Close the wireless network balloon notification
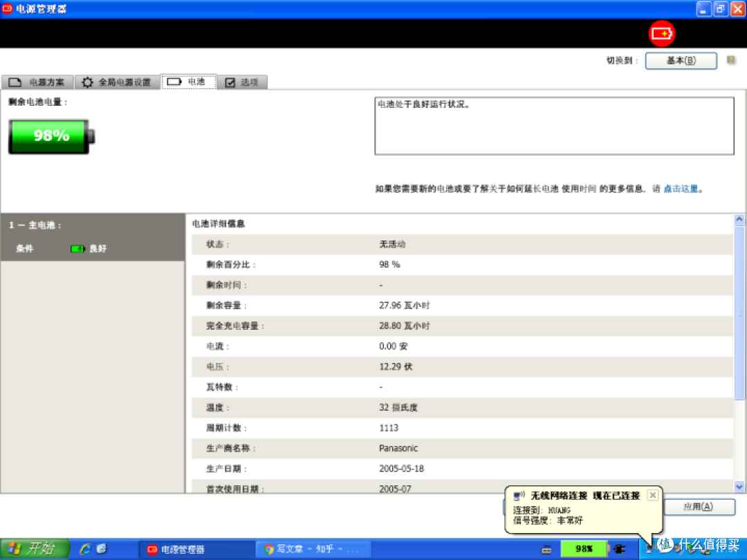Viewport: 747px width, 560px height. click(653, 495)
